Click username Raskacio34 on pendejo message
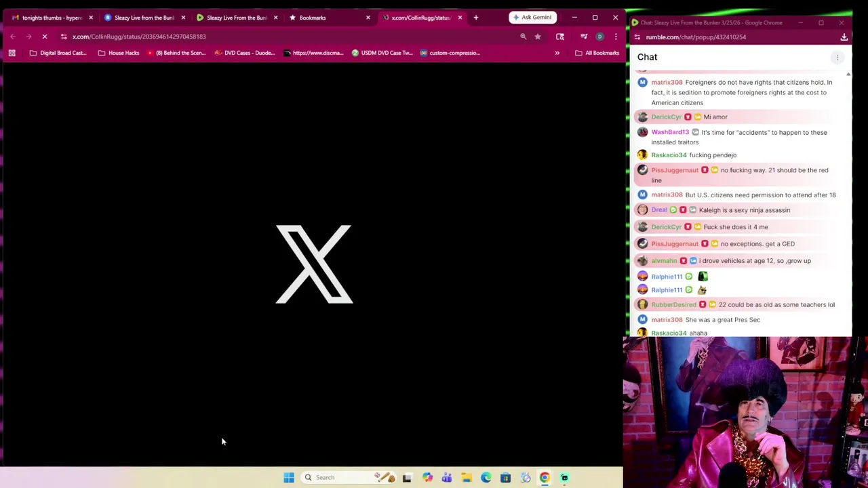This screenshot has width=868, height=488. (669, 155)
